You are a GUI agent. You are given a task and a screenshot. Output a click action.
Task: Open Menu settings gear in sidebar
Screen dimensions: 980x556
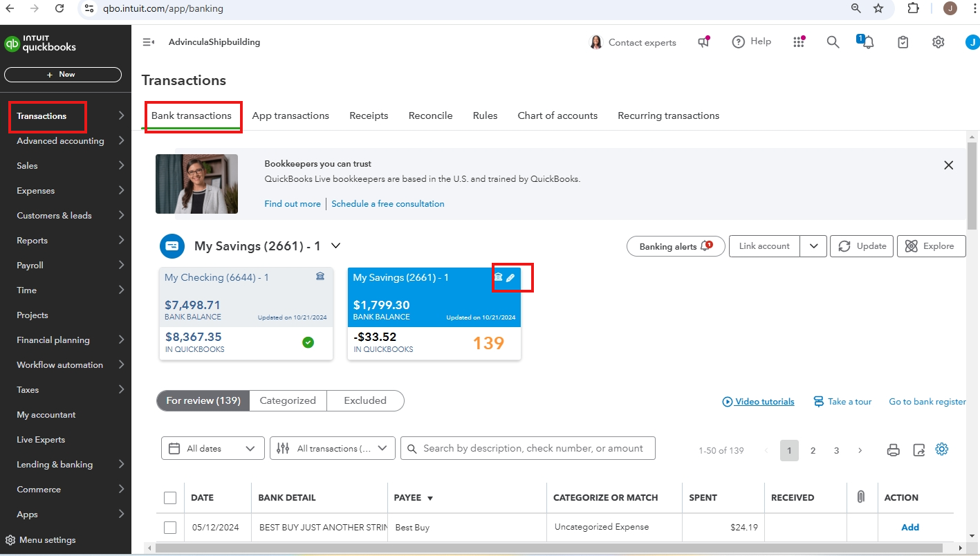(10, 540)
